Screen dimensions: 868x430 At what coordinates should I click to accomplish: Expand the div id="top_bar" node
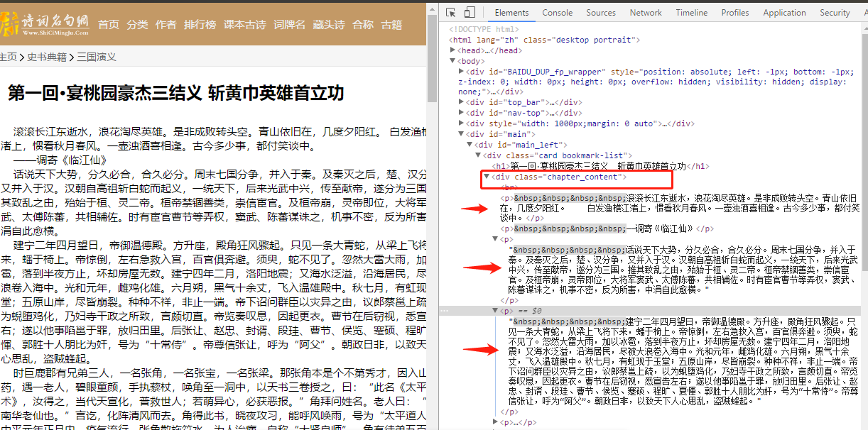462,101
